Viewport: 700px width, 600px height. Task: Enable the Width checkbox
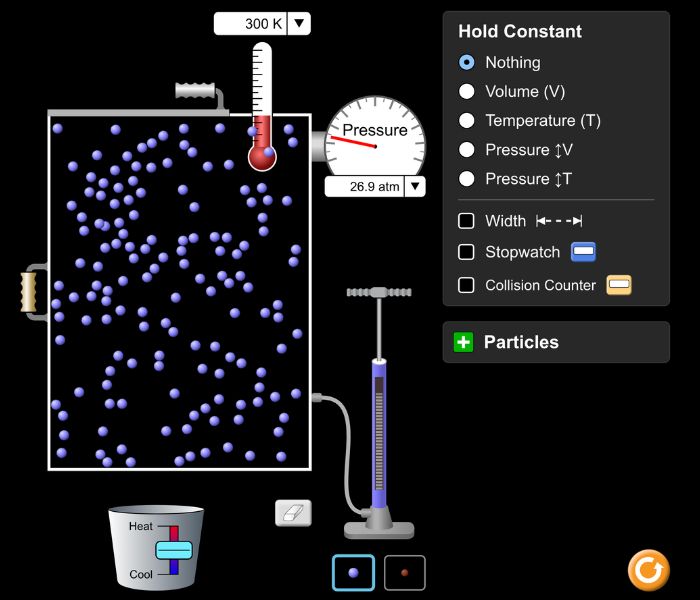[x=466, y=221]
